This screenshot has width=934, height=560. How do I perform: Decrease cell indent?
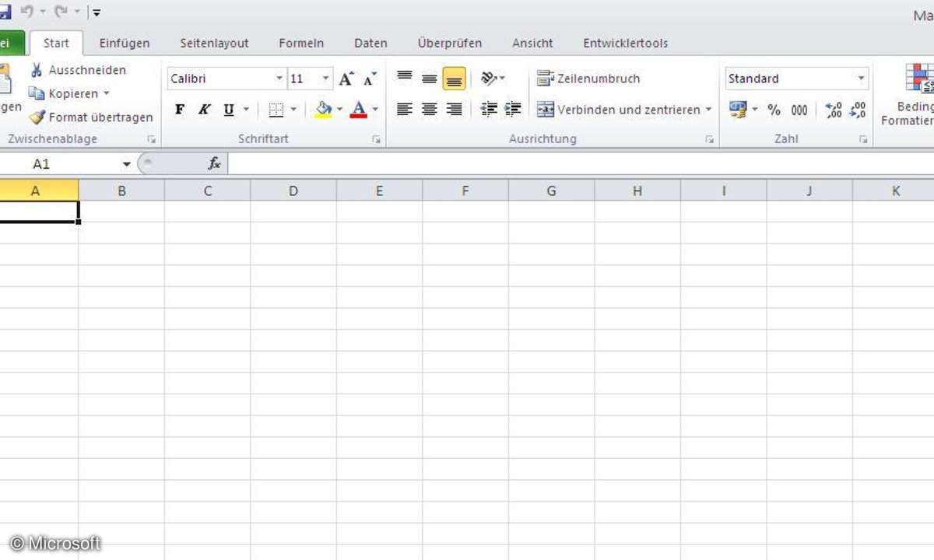(x=489, y=110)
